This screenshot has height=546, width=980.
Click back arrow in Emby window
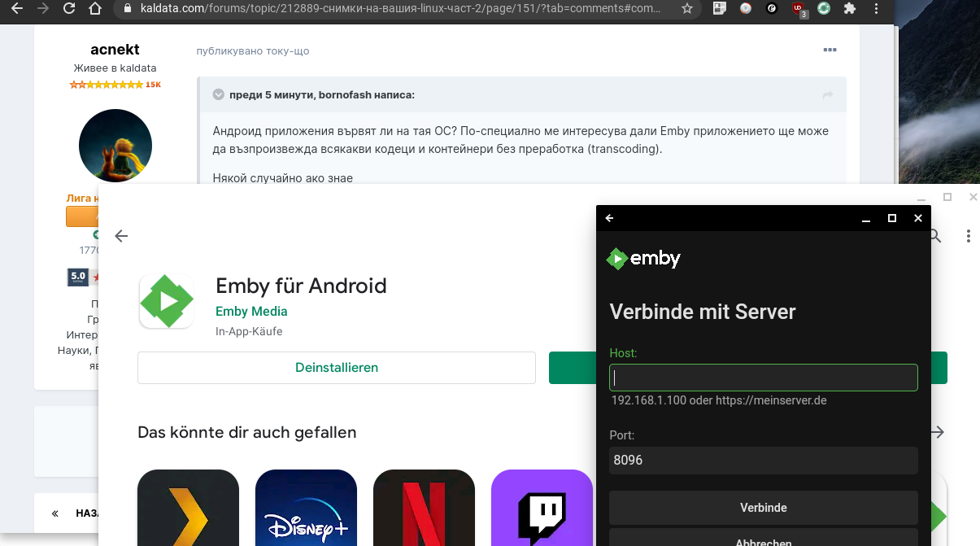point(610,218)
